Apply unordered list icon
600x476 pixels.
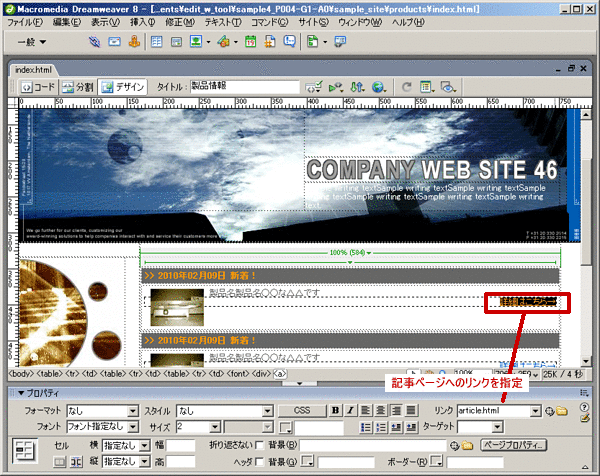(x=366, y=427)
